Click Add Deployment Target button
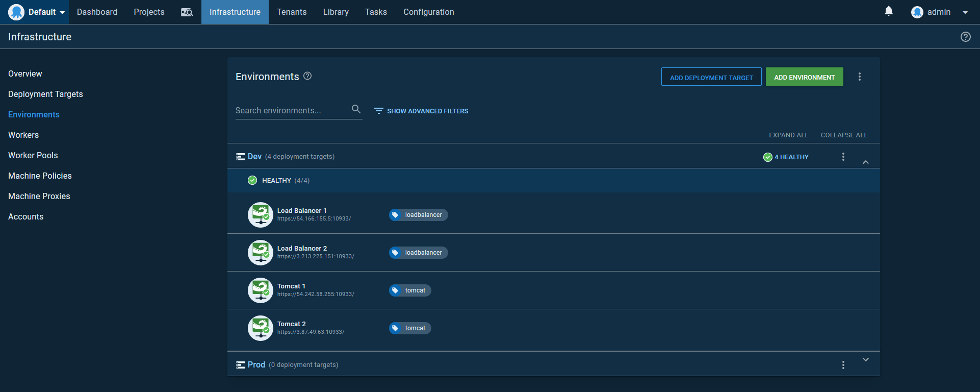 [711, 77]
